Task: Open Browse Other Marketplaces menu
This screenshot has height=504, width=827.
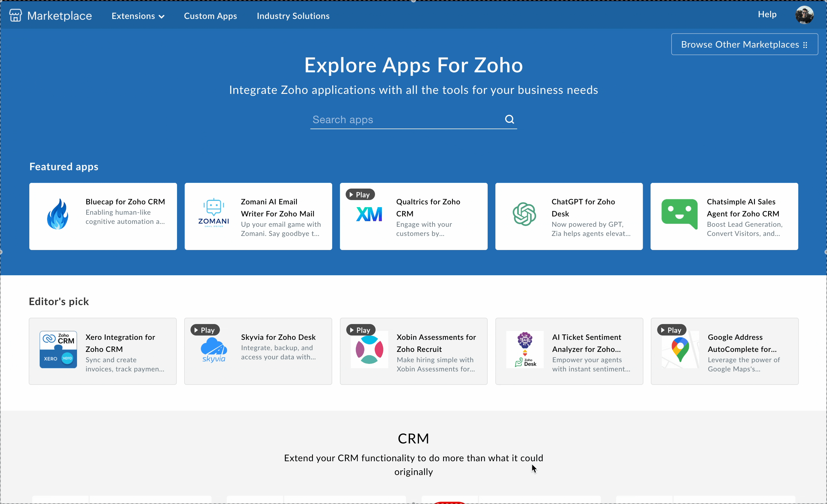Action: [744, 44]
